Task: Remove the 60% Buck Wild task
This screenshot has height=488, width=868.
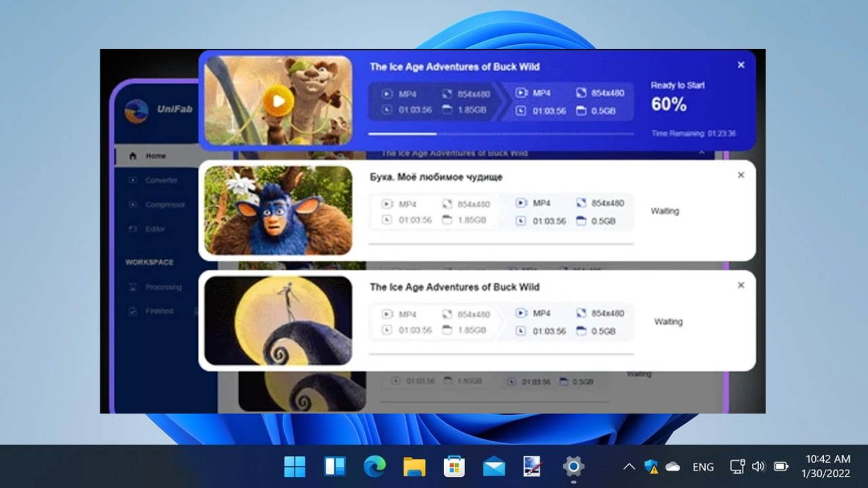Action: tap(741, 65)
